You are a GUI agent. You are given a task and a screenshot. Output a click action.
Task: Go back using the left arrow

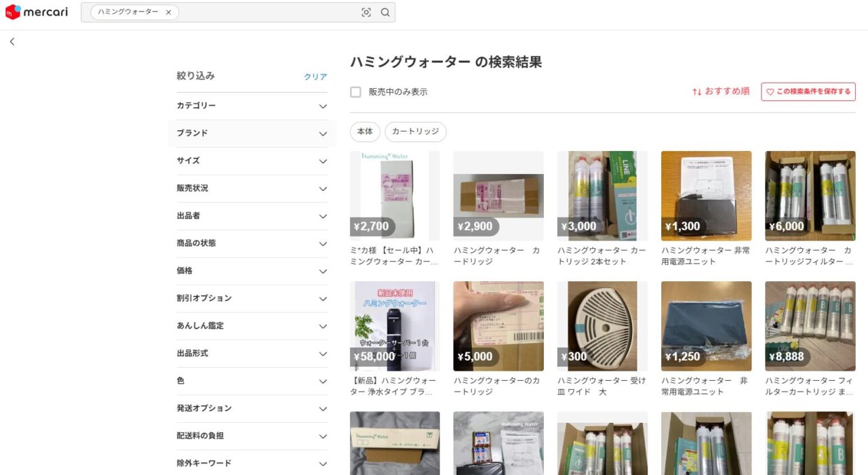coord(12,41)
